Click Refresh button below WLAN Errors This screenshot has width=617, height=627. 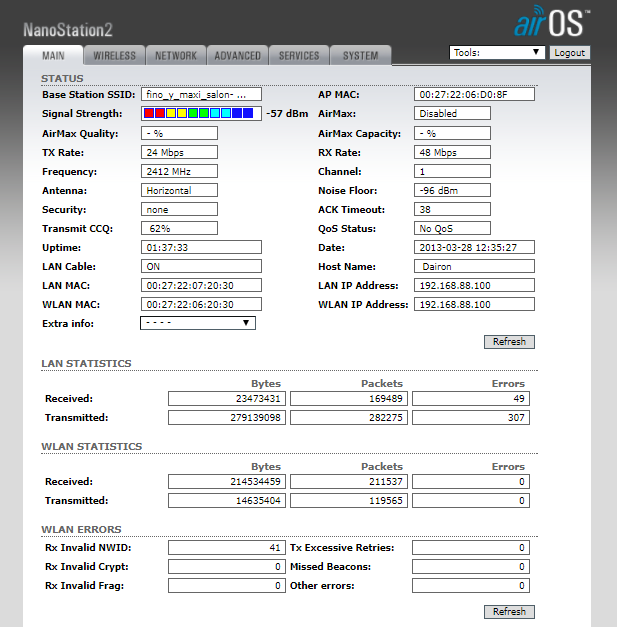pyautogui.click(x=509, y=611)
